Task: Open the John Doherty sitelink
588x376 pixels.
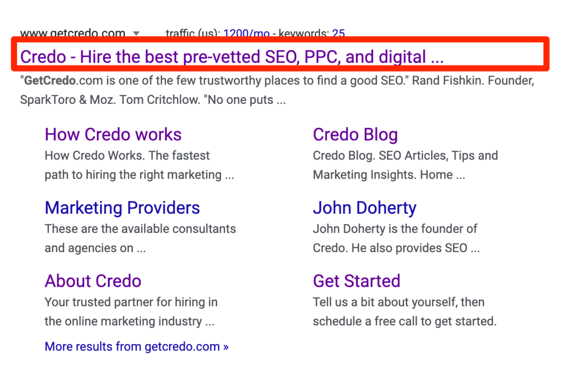Action: [365, 208]
